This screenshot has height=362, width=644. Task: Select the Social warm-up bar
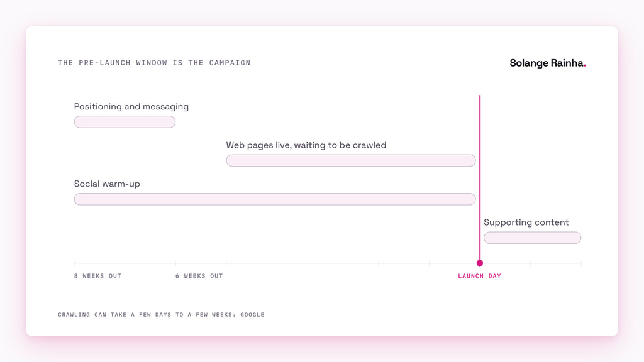click(x=275, y=199)
